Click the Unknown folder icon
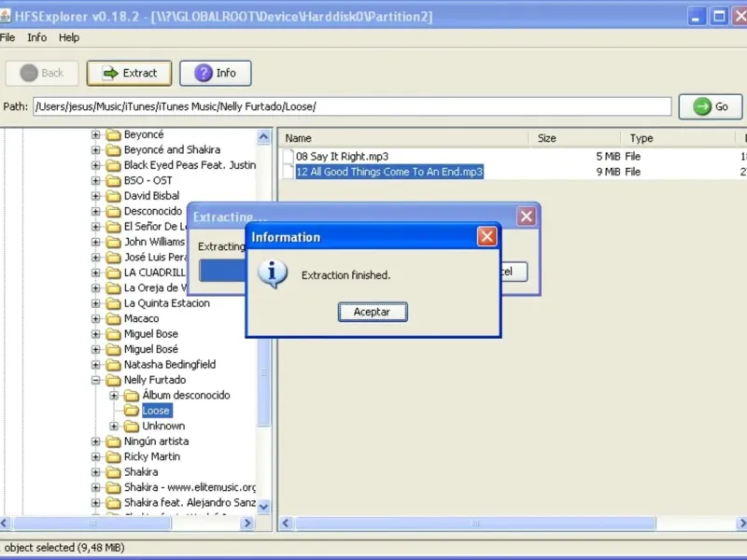Screen dimensions: 747x560 pyautogui.click(x=132, y=426)
